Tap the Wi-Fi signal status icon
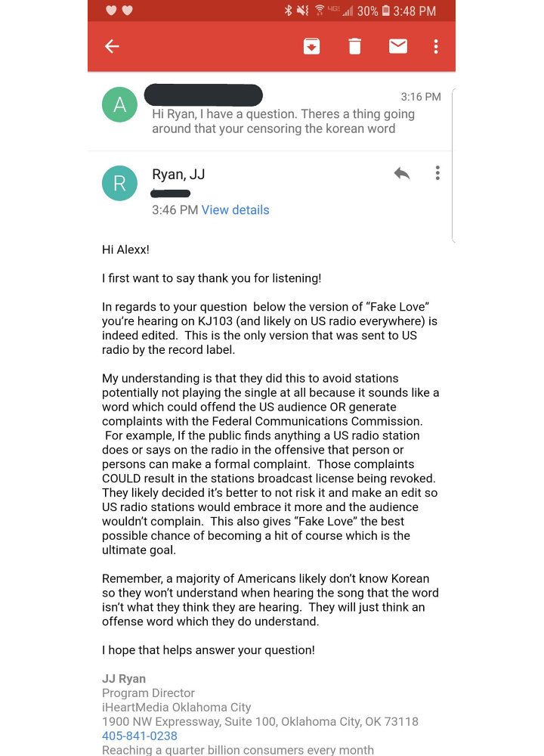544x756 pixels. [320, 11]
